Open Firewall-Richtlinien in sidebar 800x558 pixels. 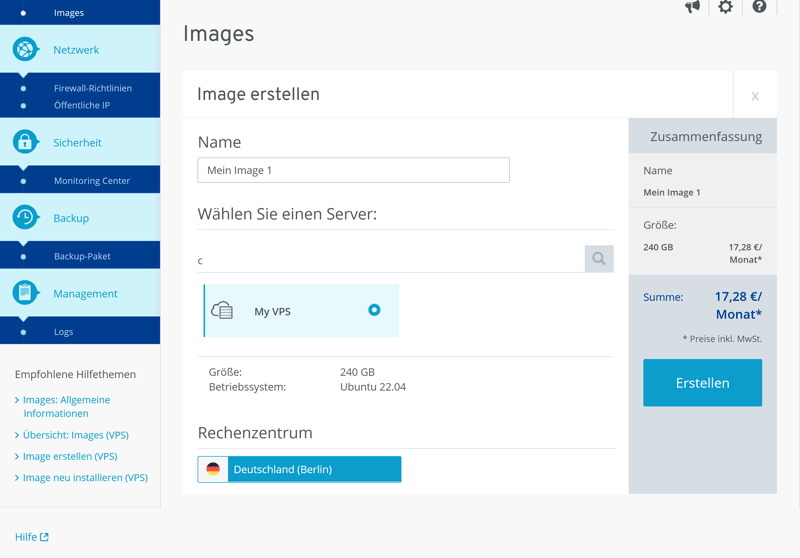[x=92, y=88]
